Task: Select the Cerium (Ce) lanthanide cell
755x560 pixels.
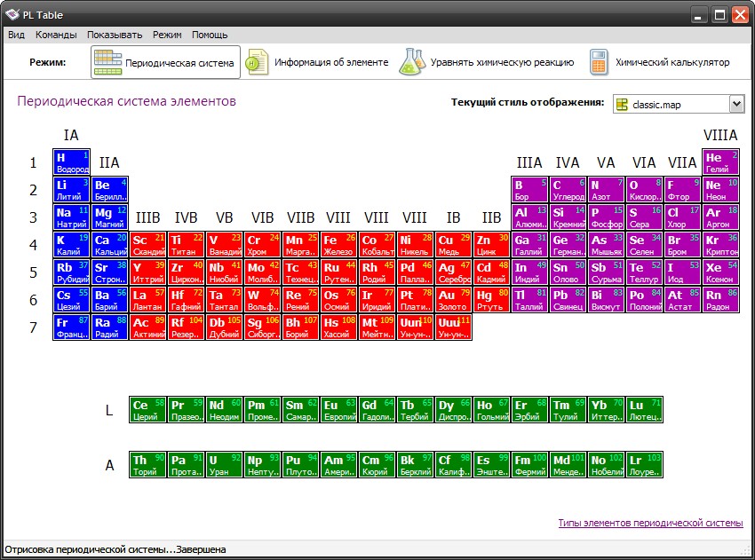Action: pos(147,410)
